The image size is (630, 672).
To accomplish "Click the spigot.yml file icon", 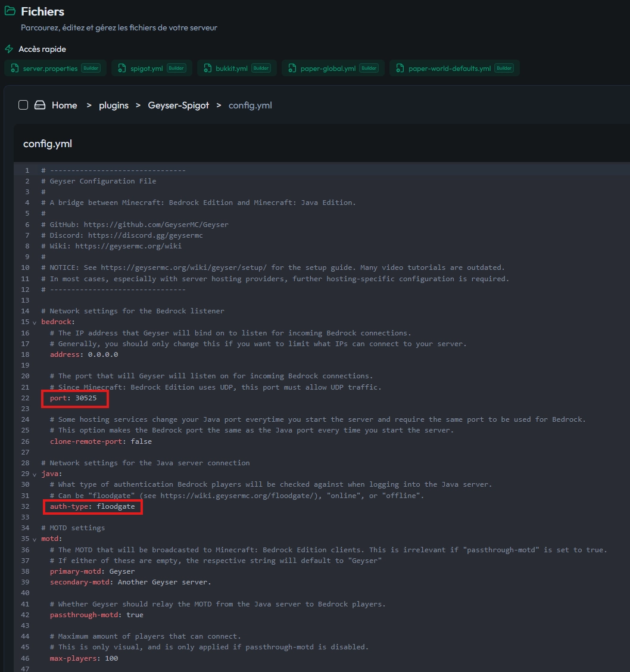I will click(x=123, y=69).
